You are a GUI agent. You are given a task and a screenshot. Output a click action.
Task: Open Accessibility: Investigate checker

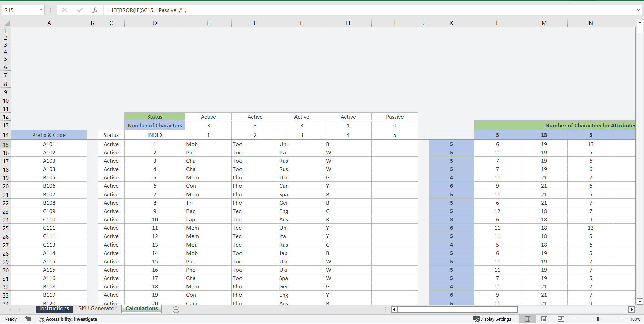click(68, 319)
